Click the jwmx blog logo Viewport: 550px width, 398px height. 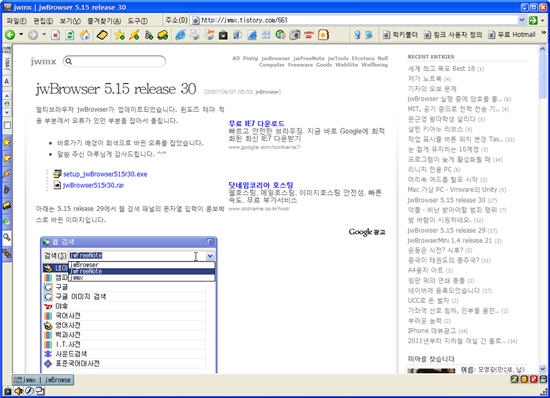(43, 62)
